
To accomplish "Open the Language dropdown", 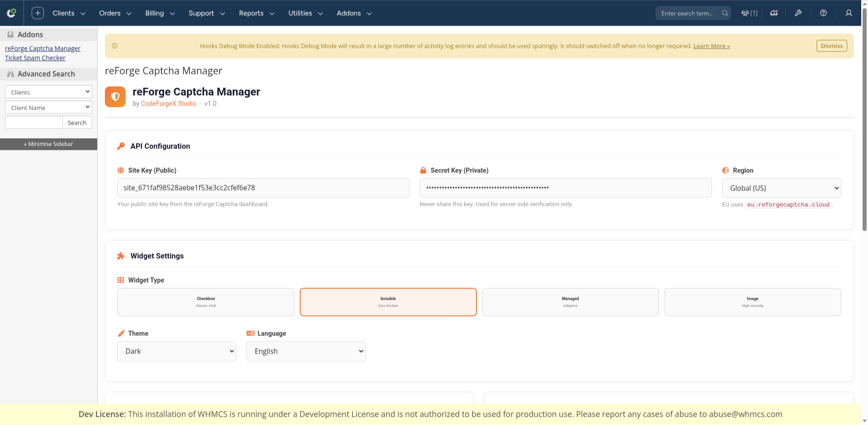I will pyautogui.click(x=306, y=351).
